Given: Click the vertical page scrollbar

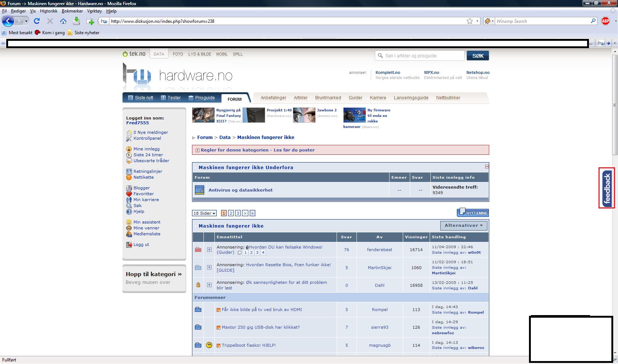Looking at the screenshot, I should 615,105.
